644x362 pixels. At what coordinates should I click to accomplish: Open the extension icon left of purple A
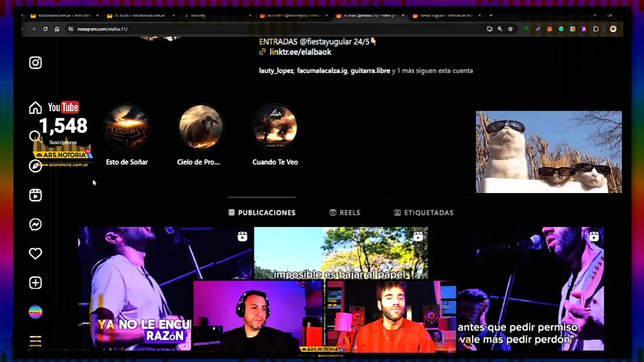[573, 29]
